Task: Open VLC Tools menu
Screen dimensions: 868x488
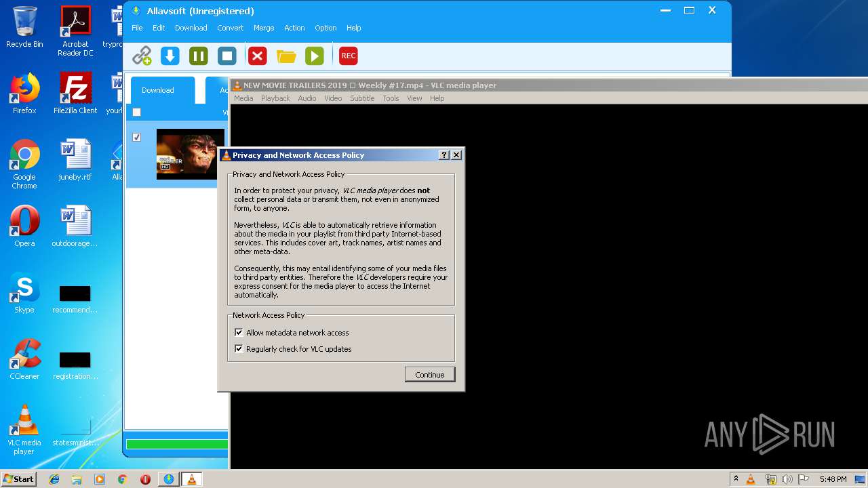Action: click(x=391, y=98)
